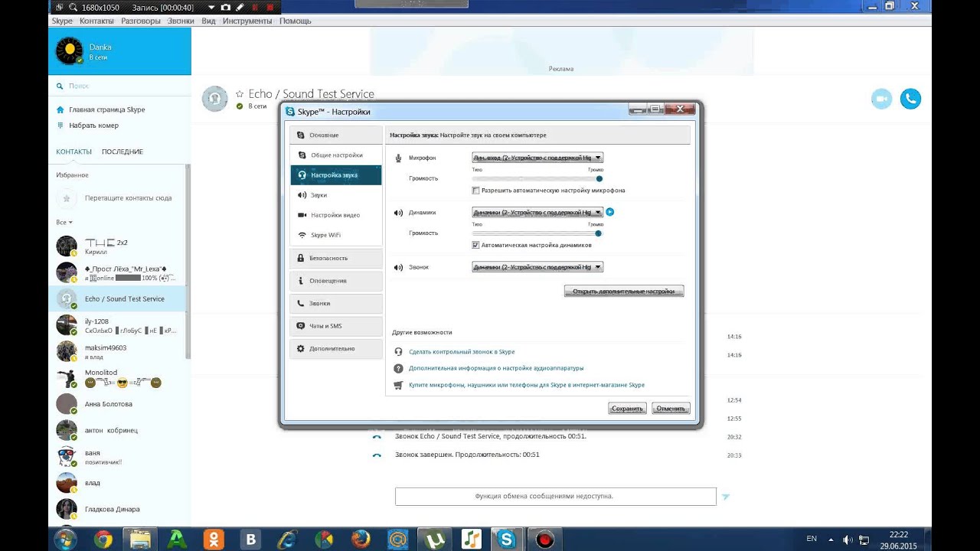Open VK taskbar icon
Viewport: 980px width, 551px height.
250,539
